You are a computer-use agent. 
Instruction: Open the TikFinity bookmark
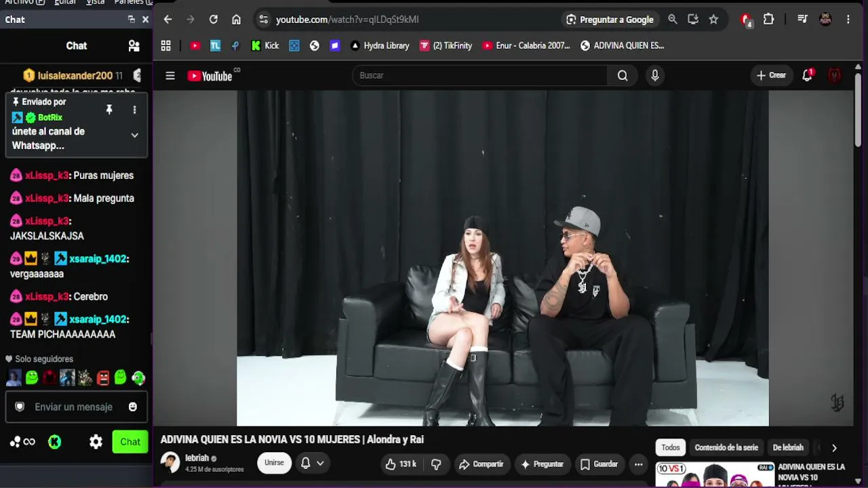point(446,45)
